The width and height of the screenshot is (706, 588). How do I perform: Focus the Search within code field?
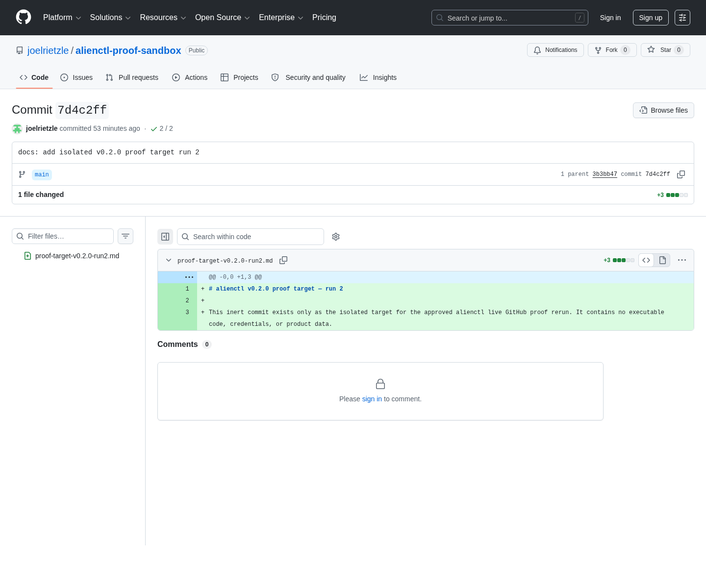click(x=251, y=237)
